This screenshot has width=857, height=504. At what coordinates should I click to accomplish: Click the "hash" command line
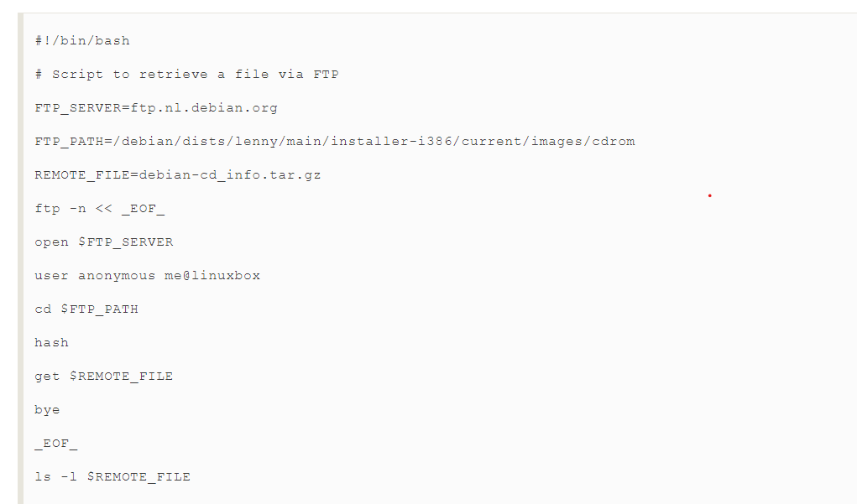click(x=52, y=342)
